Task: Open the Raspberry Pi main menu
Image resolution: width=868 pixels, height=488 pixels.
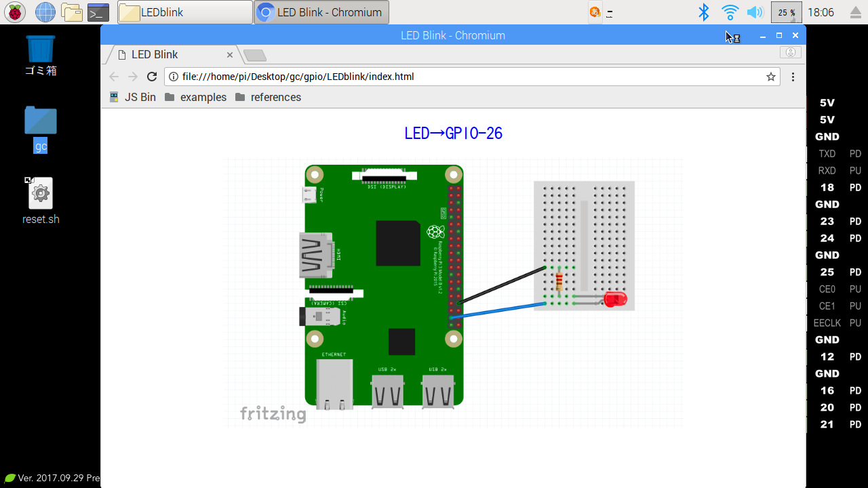Action: [x=15, y=12]
